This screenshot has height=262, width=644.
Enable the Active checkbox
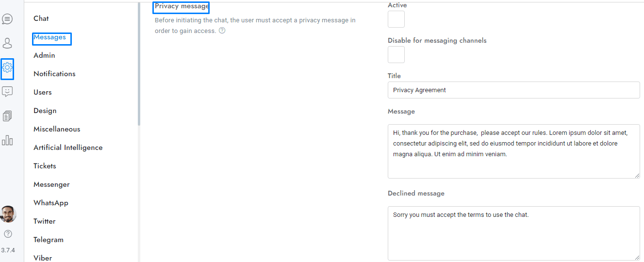pos(396,19)
